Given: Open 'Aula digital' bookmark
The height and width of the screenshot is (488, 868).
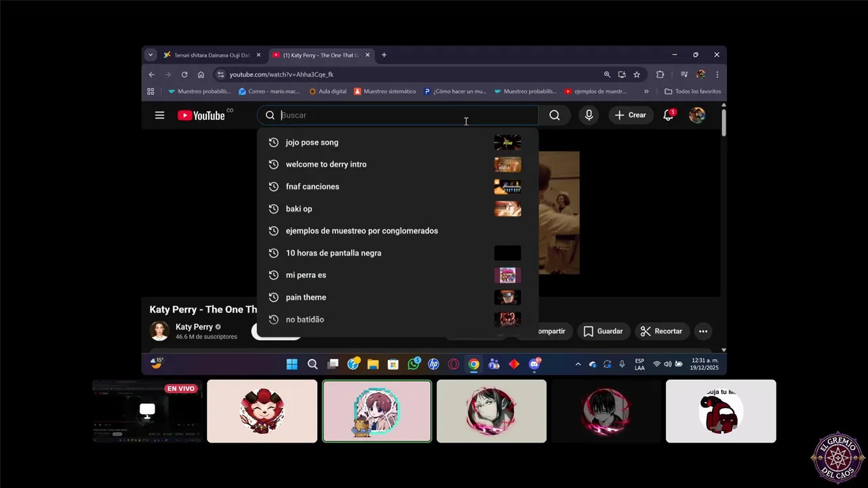Looking at the screenshot, I should (x=328, y=91).
